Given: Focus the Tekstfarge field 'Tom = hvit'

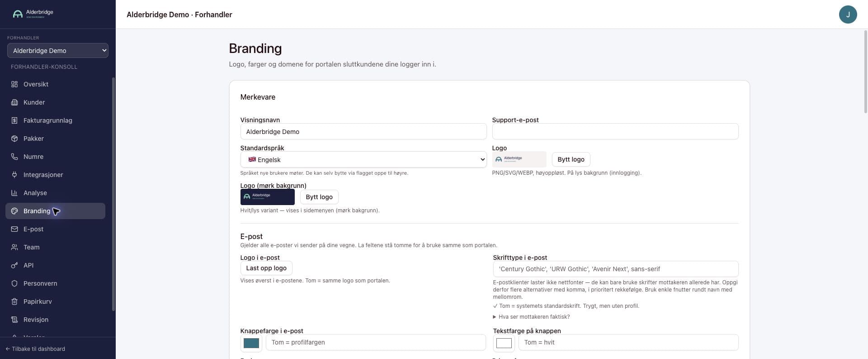Looking at the screenshot, I should 628,342.
